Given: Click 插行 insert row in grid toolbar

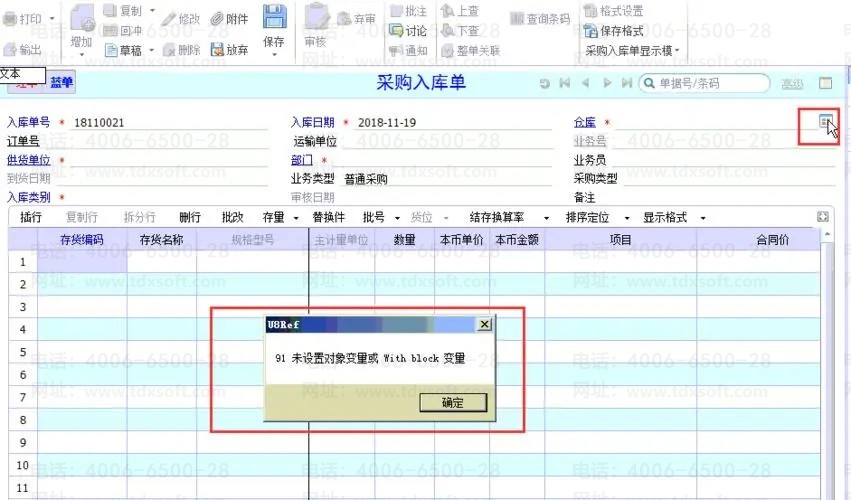Looking at the screenshot, I should (x=31, y=218).
